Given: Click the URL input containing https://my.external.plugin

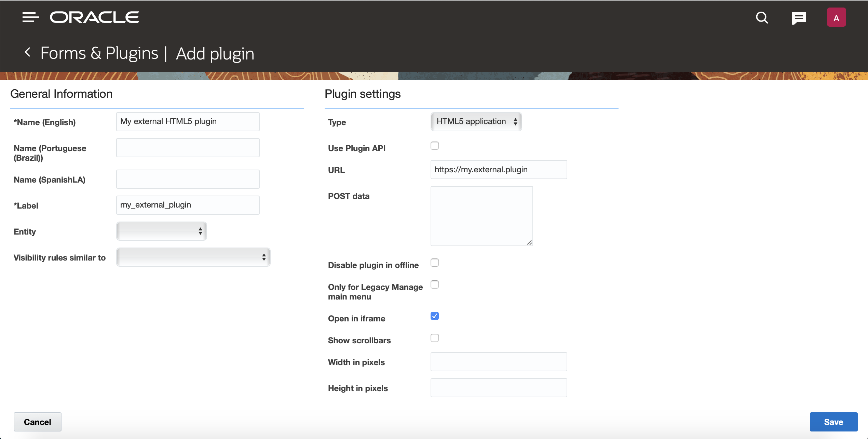Looking at the screenshot, I should tap(498, 169).
